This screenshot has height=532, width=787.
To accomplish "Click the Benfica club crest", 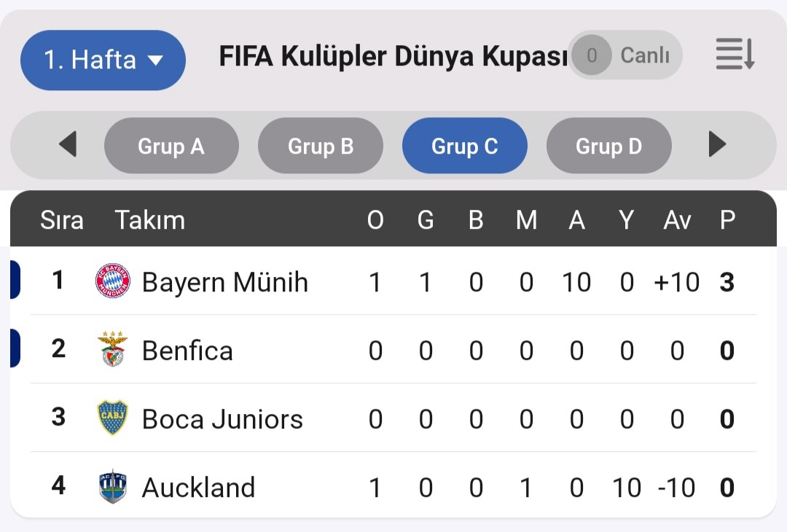I will [112, 349].
